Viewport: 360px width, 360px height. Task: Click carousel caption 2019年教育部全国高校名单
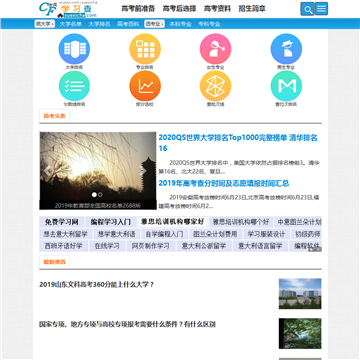[98, 205]
